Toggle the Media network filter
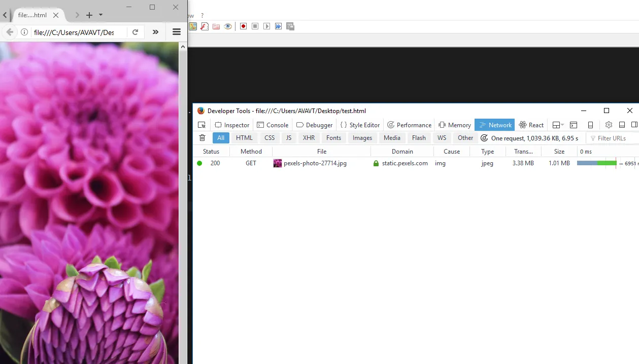Screen dimensions: 639x364 [392, 138]
